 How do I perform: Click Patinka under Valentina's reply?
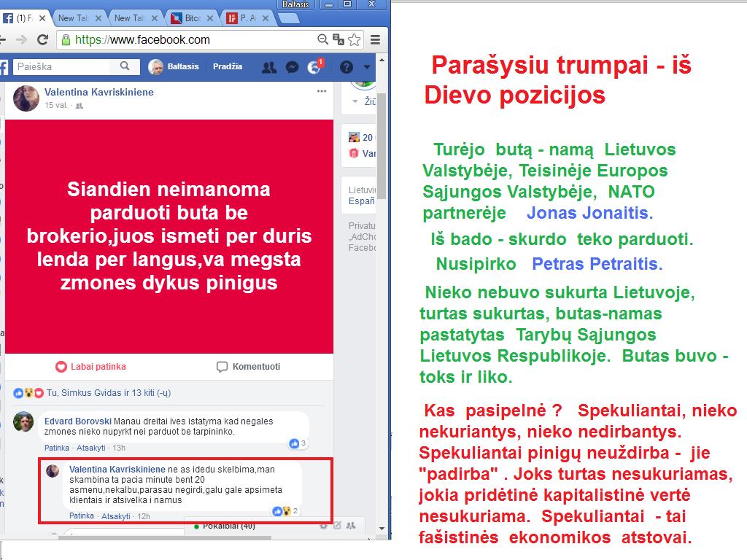82,516
